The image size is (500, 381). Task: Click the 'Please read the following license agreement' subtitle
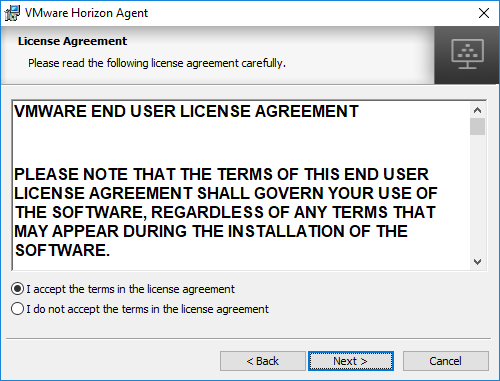coord(157,63)
